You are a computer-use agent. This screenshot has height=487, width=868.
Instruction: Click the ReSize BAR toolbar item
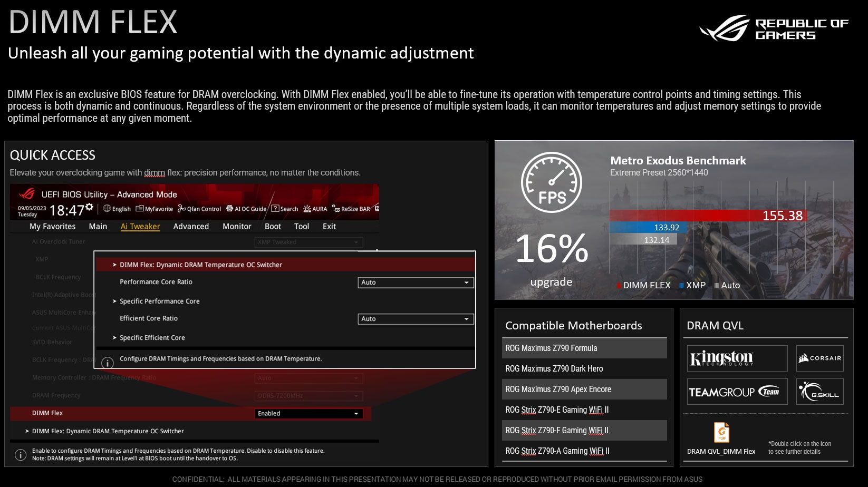(x=351, y=209)
